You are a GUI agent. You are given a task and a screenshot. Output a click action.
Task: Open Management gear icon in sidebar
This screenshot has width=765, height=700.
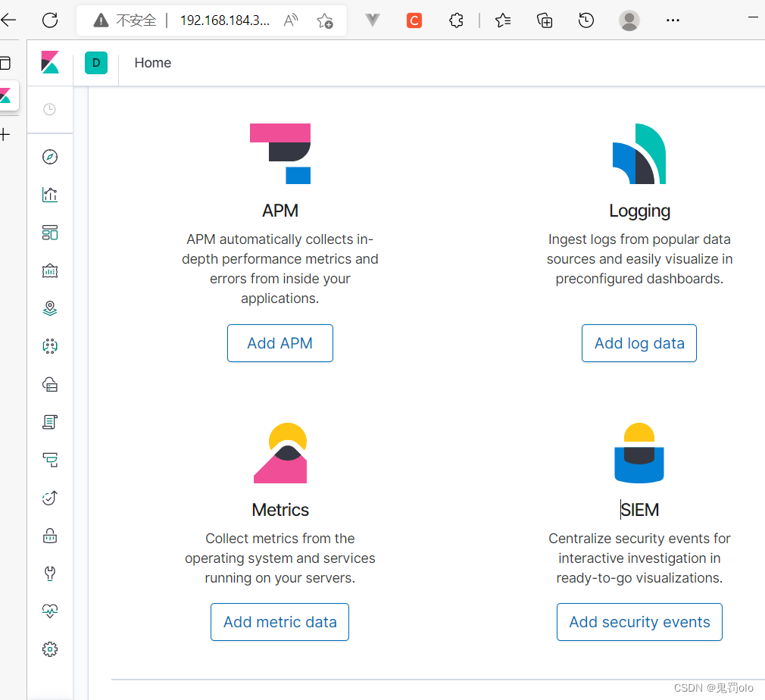50,649
